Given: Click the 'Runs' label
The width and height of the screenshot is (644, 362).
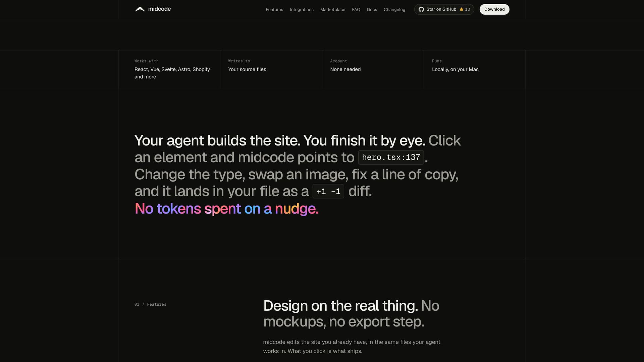Looking at the screenshot, I should click(437, 61).
